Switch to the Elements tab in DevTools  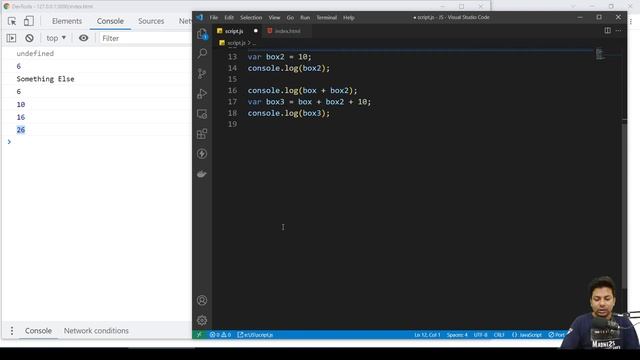point(67,21)
